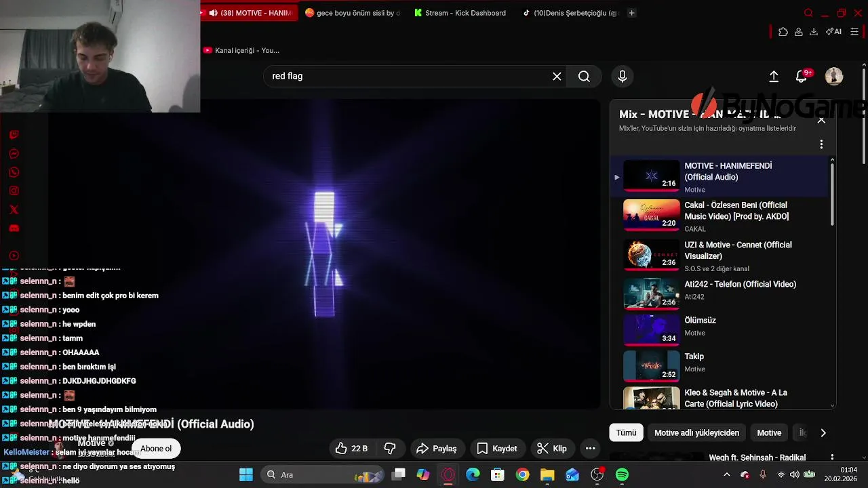Switch to the Stream - Kick Dashboard tab
The image size is (868, 488).
(460, 13)
